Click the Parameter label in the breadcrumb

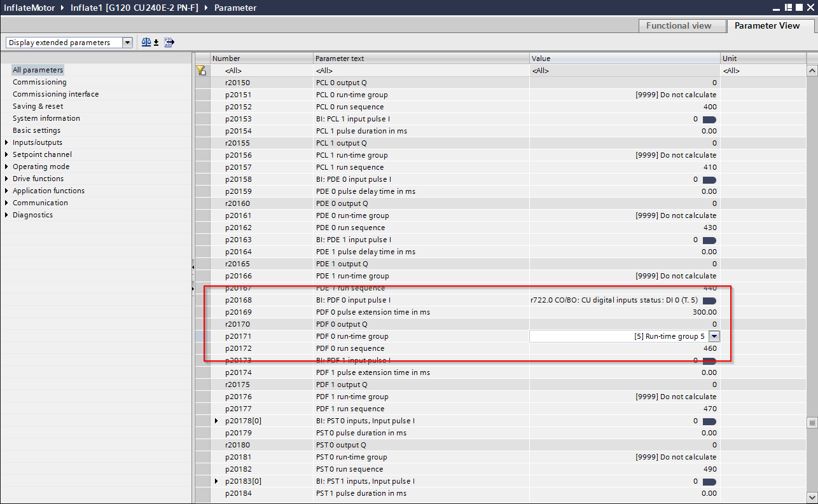(235, 8)
